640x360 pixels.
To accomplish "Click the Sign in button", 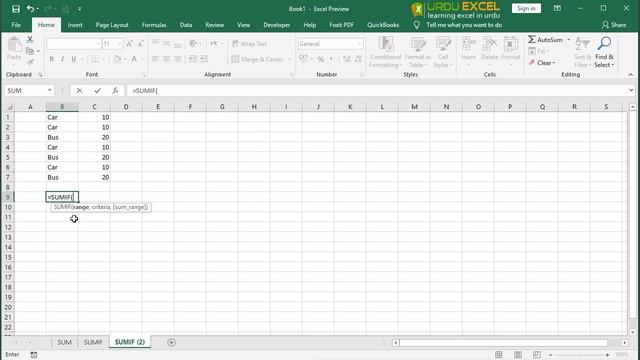I will pyautogui.click(x=526, y=9).
